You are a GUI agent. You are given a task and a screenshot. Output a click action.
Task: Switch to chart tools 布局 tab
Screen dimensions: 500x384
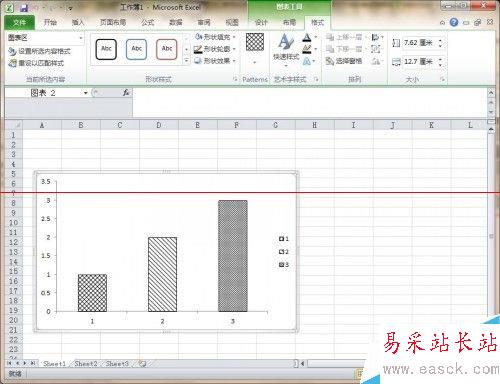[x=289, y=22]
